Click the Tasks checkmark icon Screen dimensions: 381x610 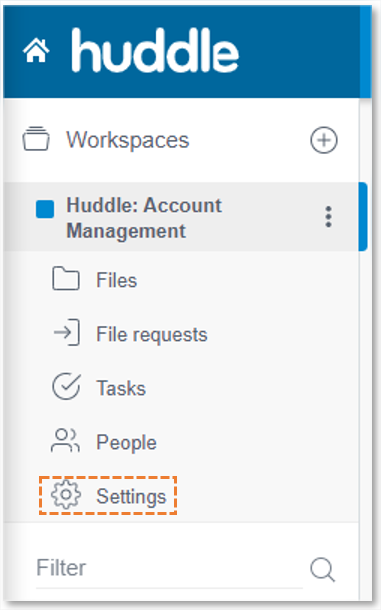click(67, 386)
